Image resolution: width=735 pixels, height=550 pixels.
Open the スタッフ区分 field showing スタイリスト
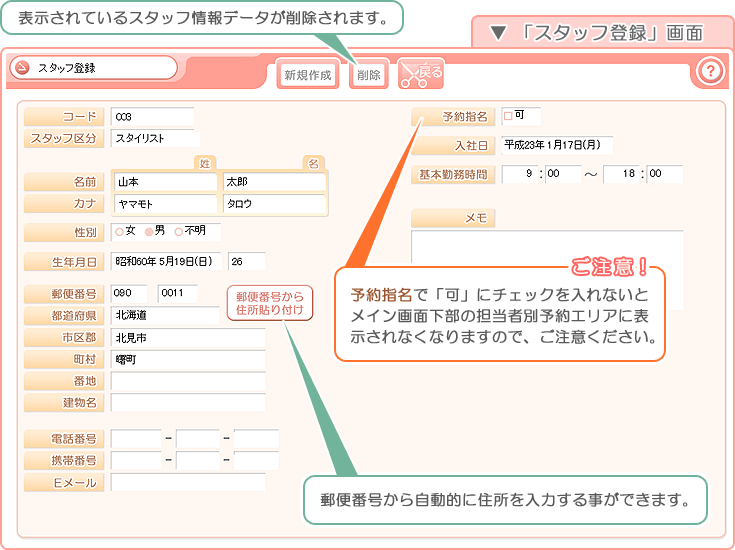(x=154, y=139)
